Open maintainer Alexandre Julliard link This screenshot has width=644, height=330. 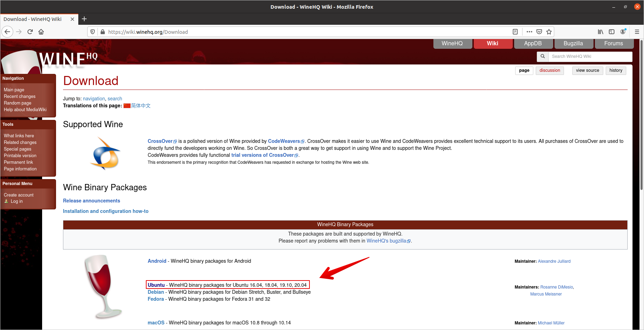tap(554, 261)
